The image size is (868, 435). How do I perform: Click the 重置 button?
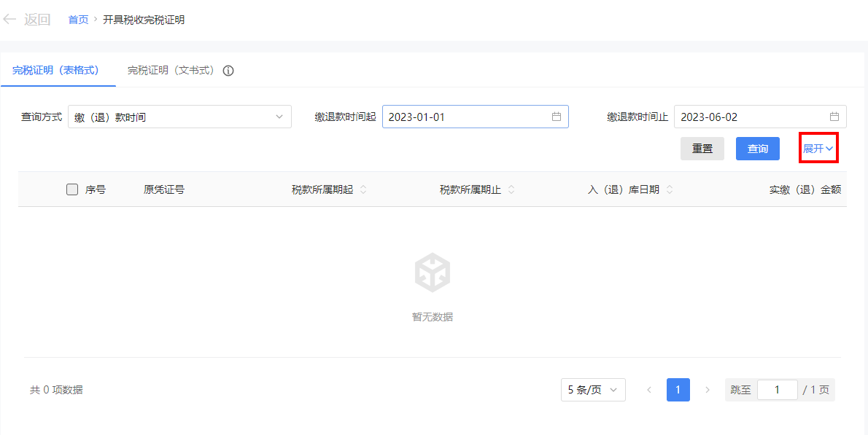coord(702,149)
